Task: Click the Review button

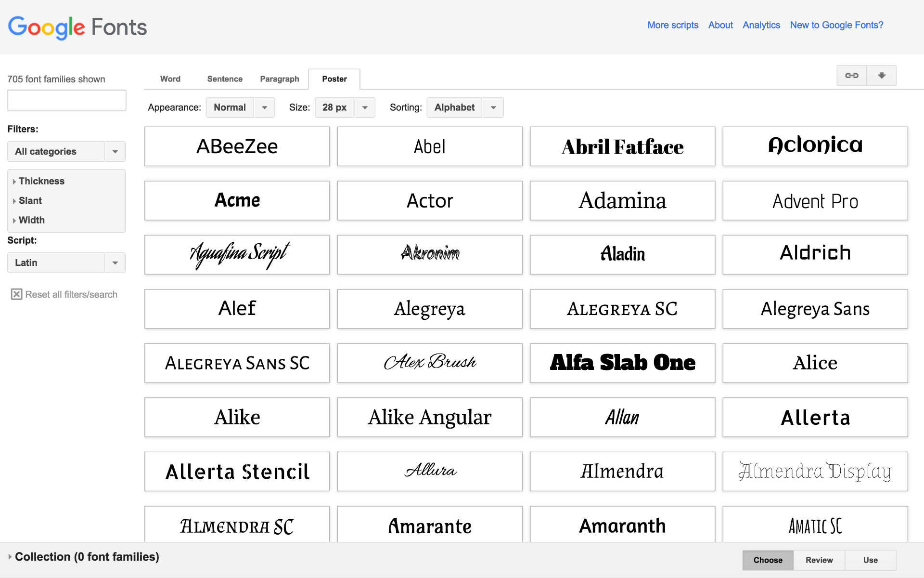Action: (x=819, y=560)
